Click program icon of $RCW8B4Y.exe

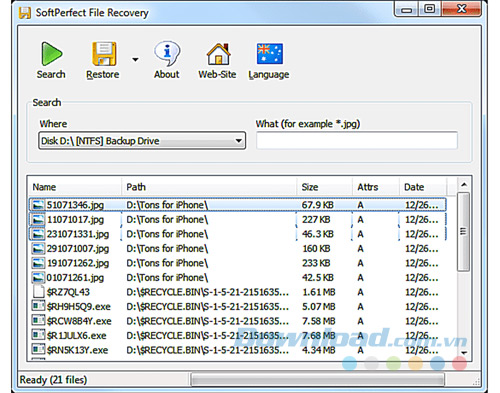pos(38,320)
